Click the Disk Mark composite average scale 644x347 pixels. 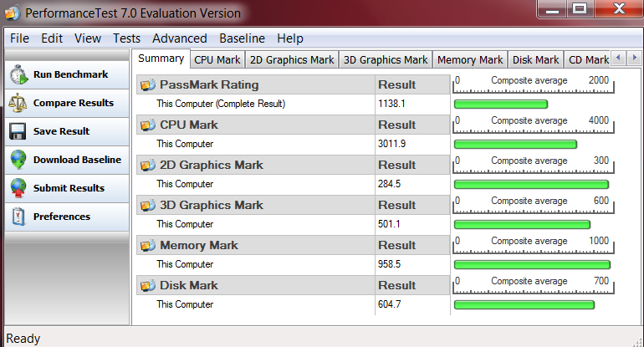533,285
